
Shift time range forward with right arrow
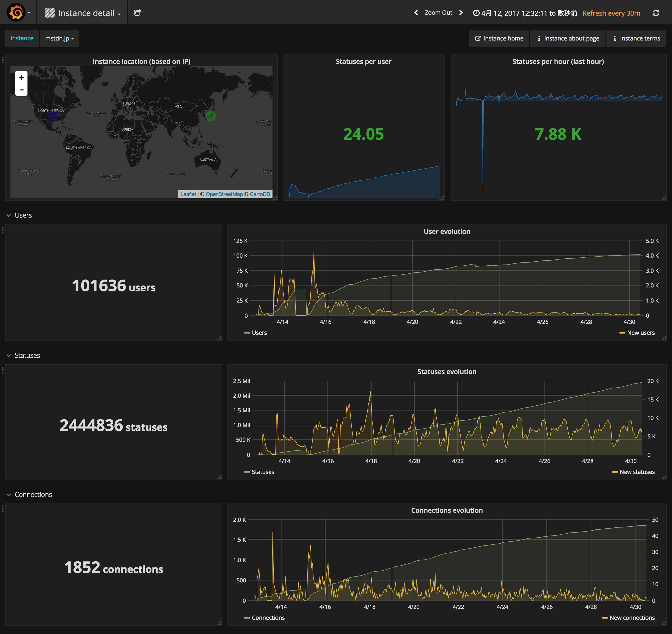461,13
